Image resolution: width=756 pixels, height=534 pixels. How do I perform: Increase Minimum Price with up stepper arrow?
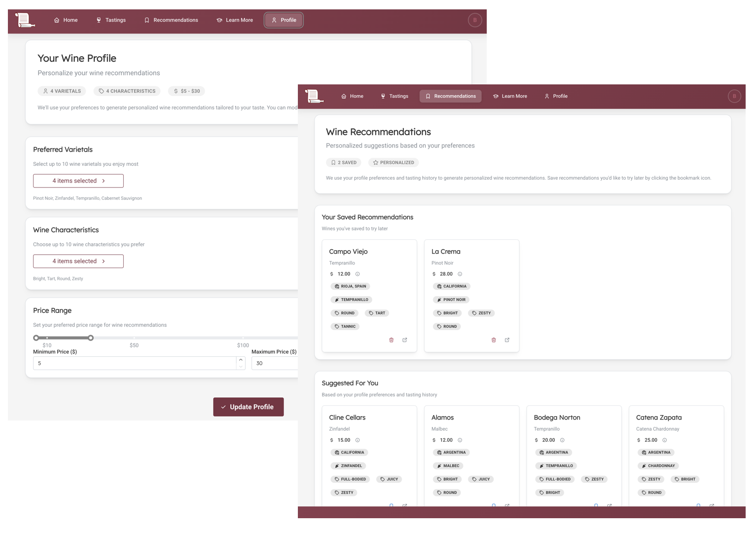coord(241,360)
